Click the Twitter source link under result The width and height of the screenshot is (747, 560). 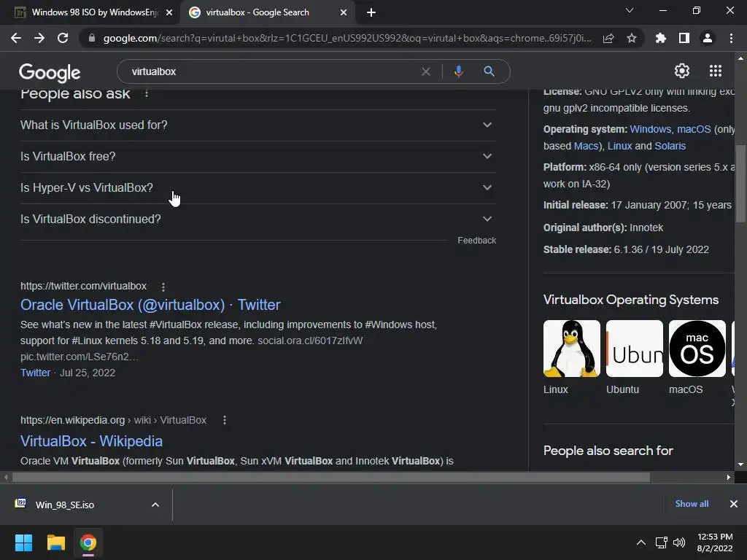click(x=35, y=373)
